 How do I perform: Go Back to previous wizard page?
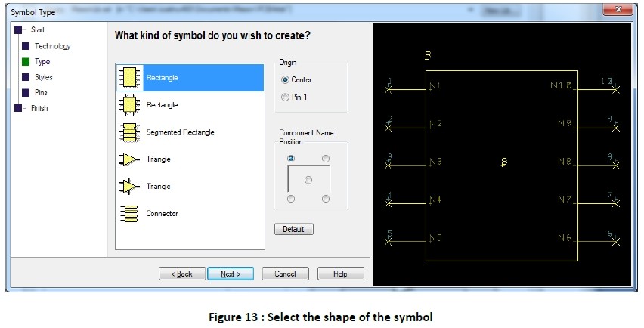coord(181,274)
